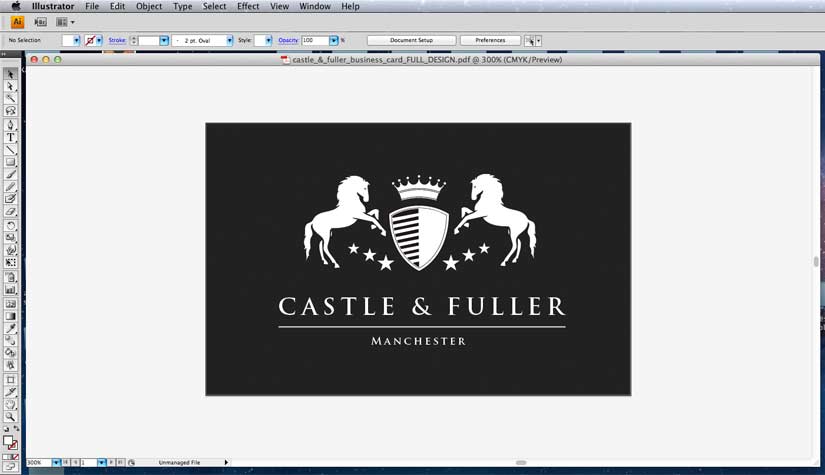Image resolution: width=825 pixels, height=475 pixels.
Task: Select the Lasso tool
Action: [11, 110]
